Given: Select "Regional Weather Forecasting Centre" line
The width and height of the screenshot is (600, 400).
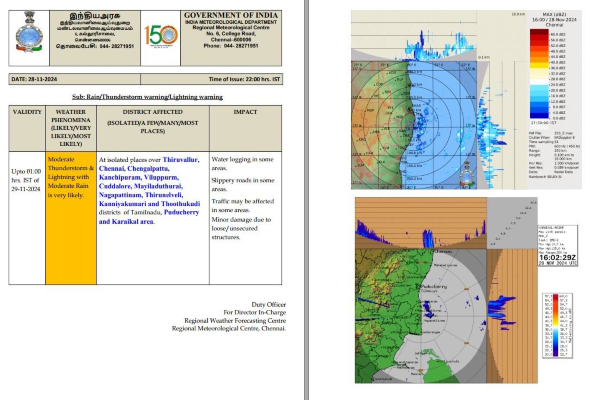Looking at the screenshot, I should 235,320.
